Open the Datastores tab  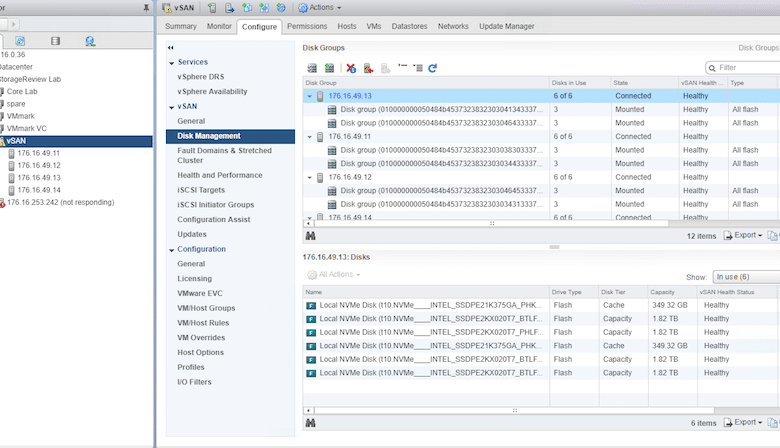click(x=409, y=26)
